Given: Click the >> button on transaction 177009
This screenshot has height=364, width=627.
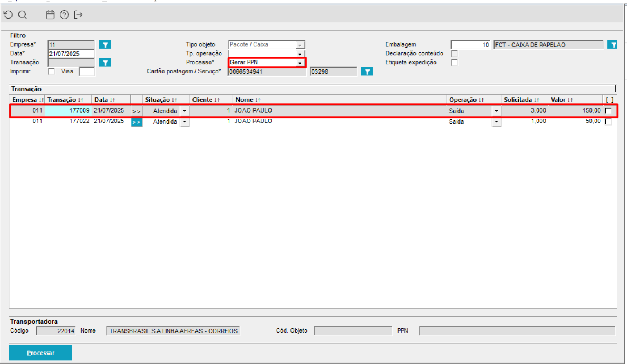Looking at the screenshot, I should (136, 111).
